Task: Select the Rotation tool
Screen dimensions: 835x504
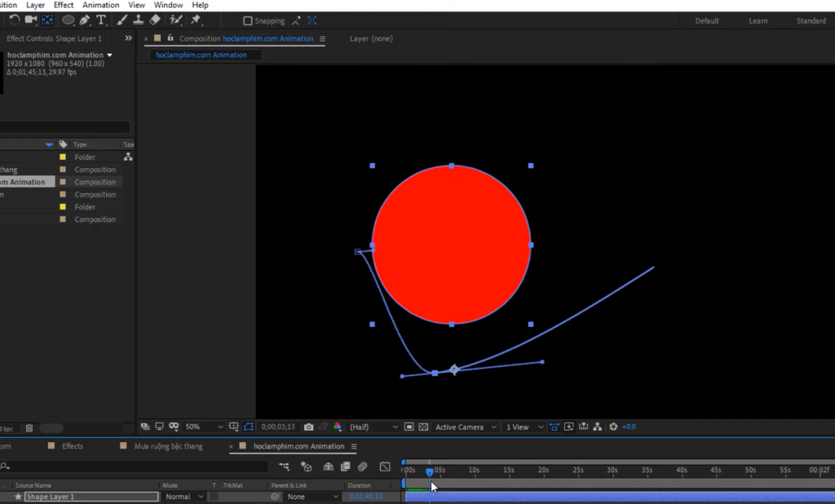Action: click(14, 20)
